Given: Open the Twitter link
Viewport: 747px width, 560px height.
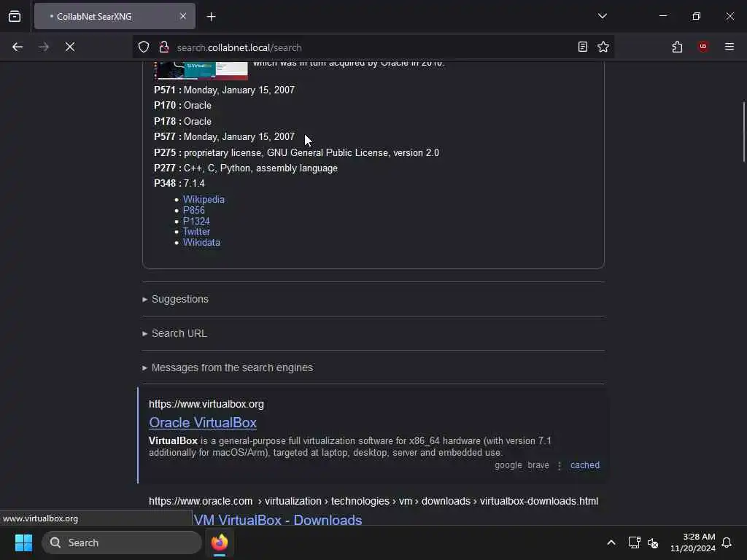Looking at the screenshot, I should (196, 232).
